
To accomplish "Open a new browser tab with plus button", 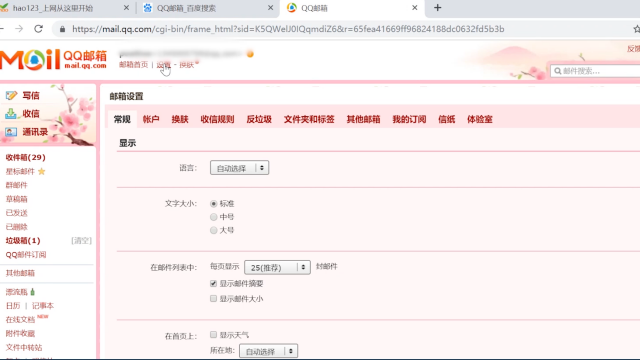I will point(438,8).
